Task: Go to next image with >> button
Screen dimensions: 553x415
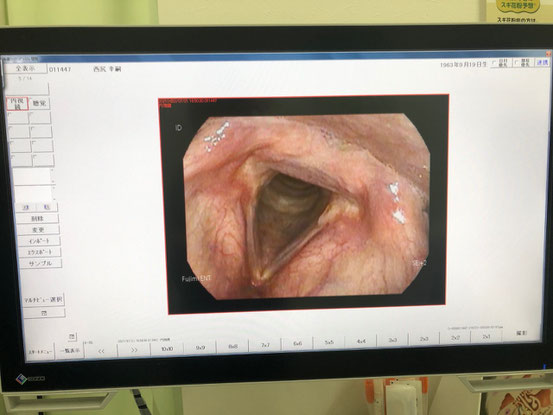Action: pyautogui.click(x=134, y=350)
